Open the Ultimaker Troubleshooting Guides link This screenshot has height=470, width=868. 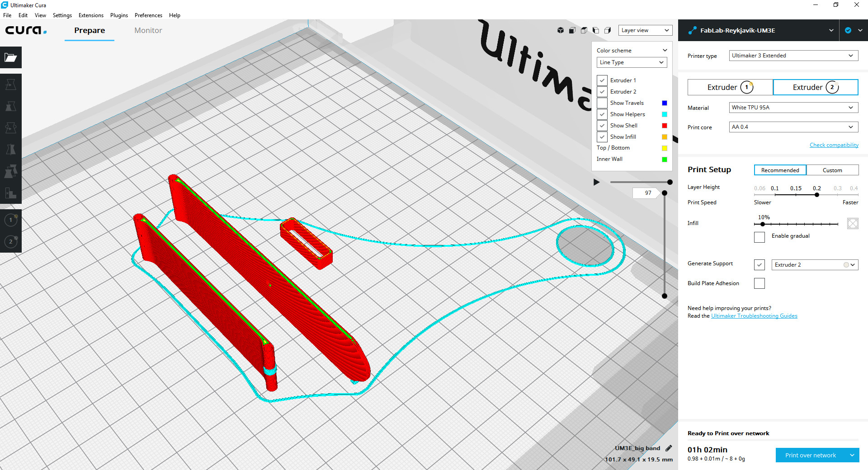pyautogui.click(x=754, y=316)
